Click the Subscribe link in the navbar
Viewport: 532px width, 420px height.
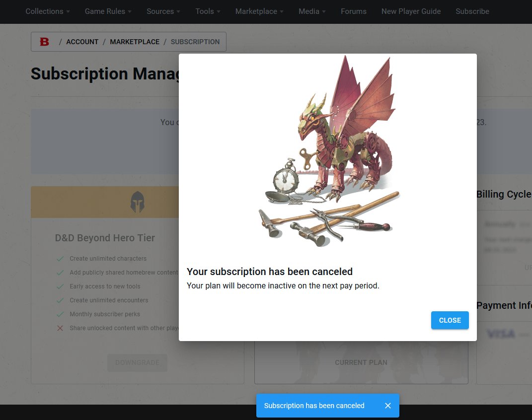[x=472, y=11]
